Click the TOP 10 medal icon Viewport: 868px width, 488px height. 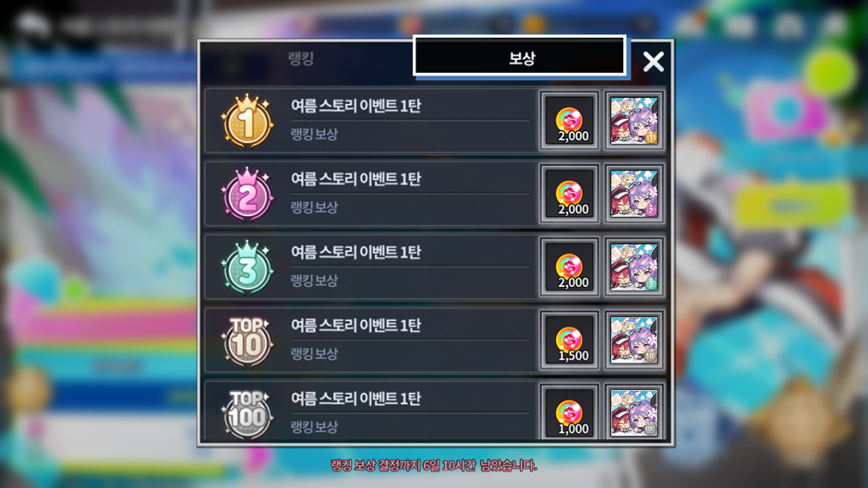(247, 340)
